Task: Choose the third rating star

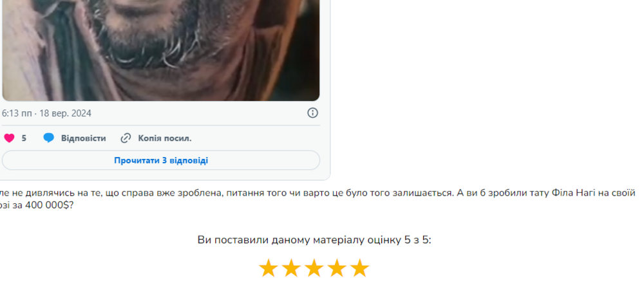Action: point(314,268)
